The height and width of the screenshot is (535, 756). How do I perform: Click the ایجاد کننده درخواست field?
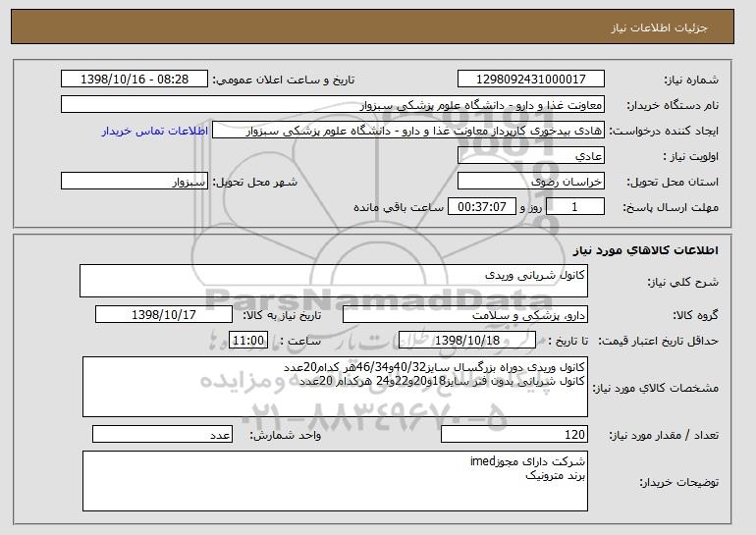[408, 131]
